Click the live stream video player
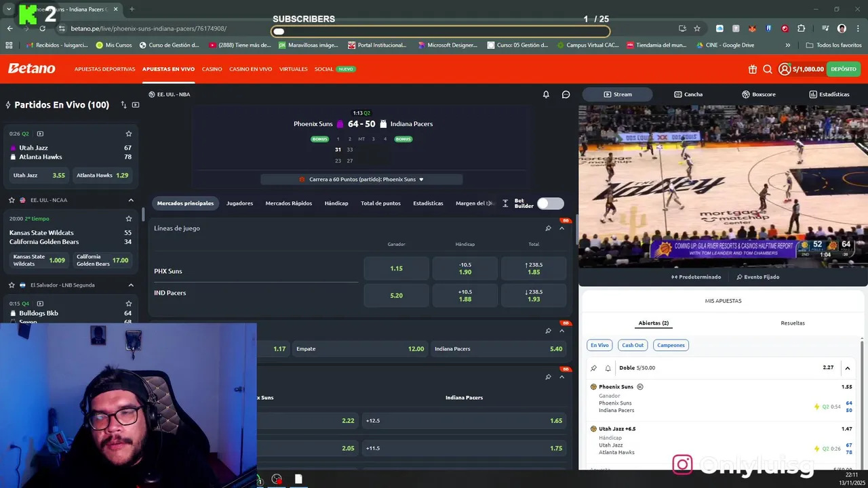 tap(723, 186)
